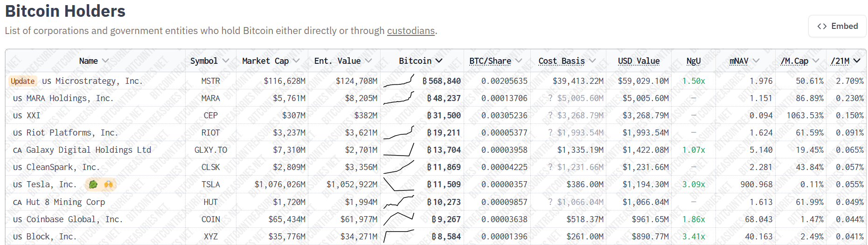The height and width of the screenshot is (245, 868).
Task: Click the Coinbase bitcoin sparkline chart
Action: coord(398,218)
